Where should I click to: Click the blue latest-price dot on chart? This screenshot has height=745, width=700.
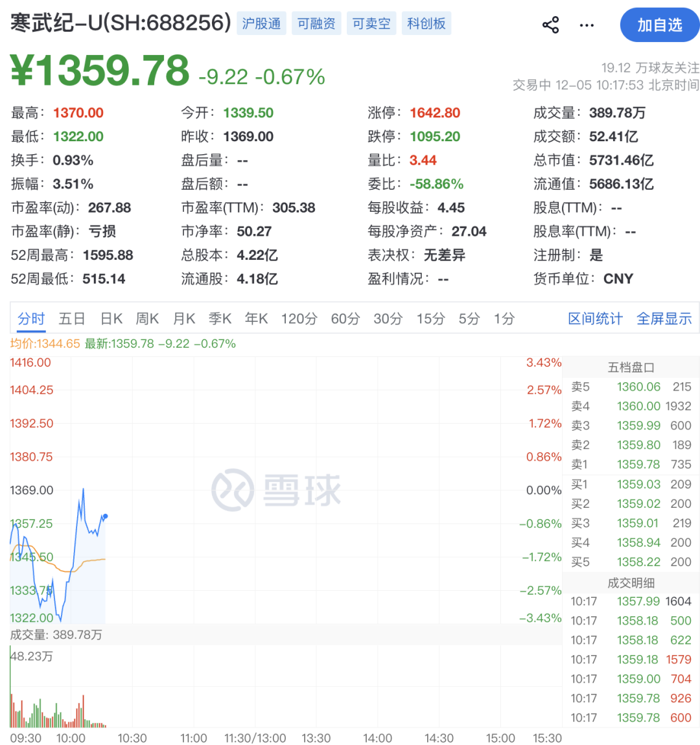(x=106, y=516)
